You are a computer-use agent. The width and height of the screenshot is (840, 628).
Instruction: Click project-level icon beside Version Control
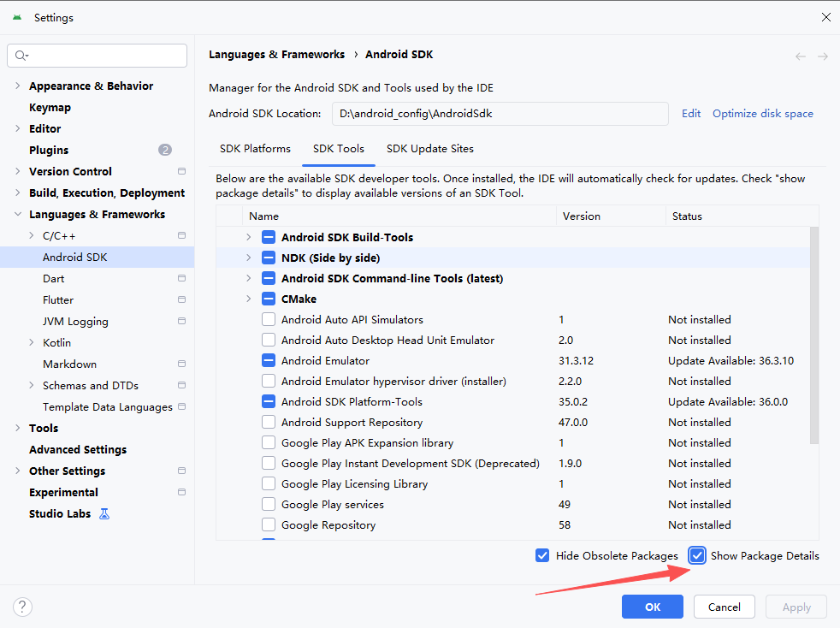tap(181, 171)
